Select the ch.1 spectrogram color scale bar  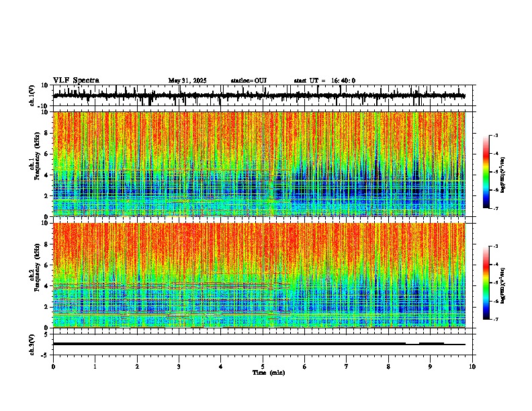pos(486,172)
